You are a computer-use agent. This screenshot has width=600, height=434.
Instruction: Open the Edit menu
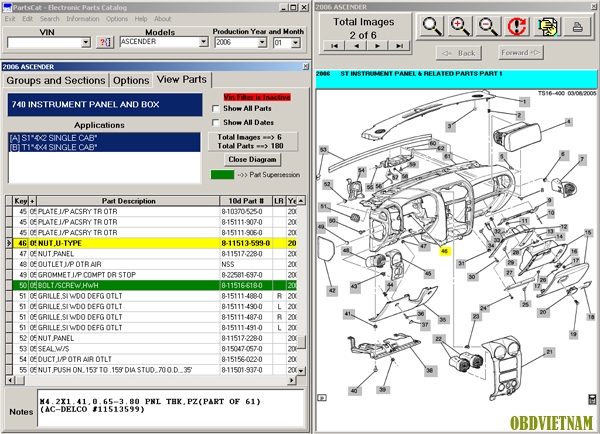(27, 19)
